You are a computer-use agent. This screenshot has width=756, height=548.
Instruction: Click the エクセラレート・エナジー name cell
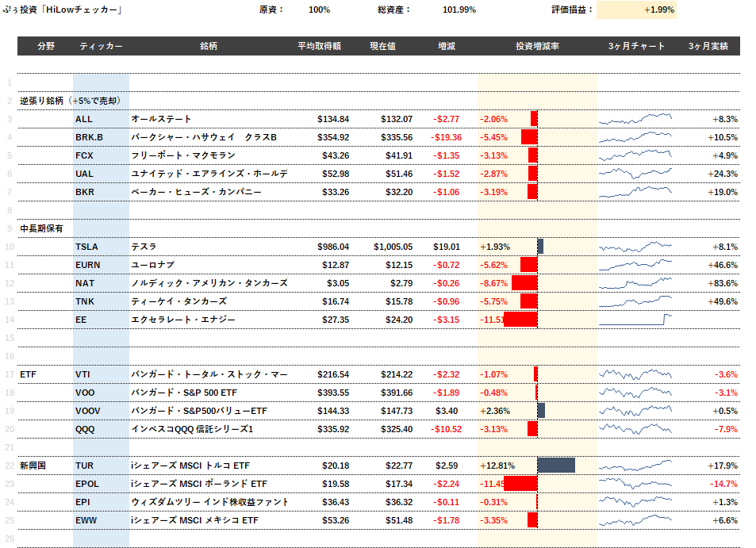[183, 320]
